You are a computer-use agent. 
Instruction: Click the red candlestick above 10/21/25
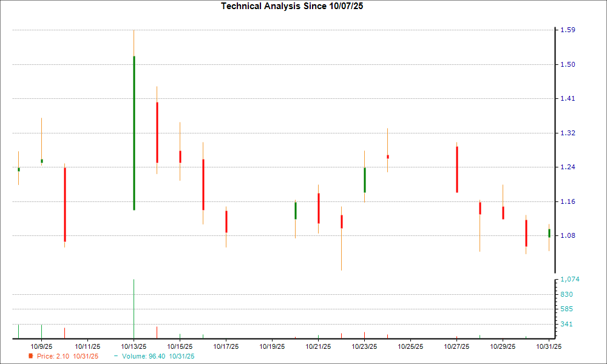[319, 206]
